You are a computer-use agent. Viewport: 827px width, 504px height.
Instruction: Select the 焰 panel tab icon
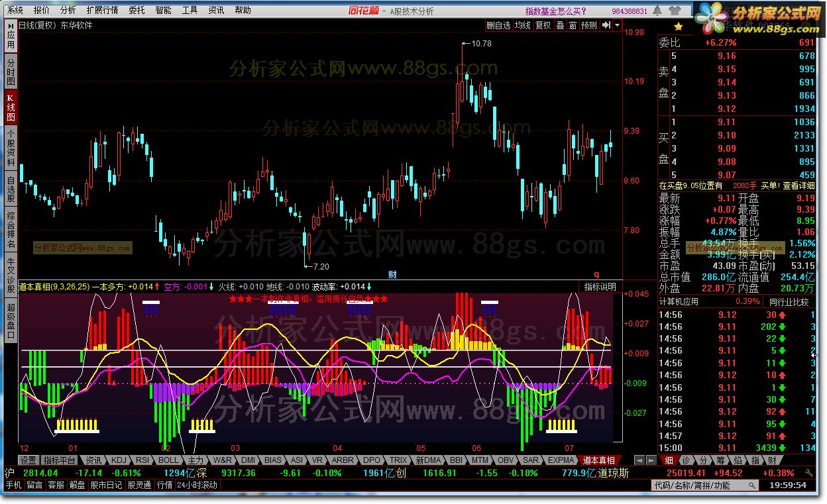point(738,460)
